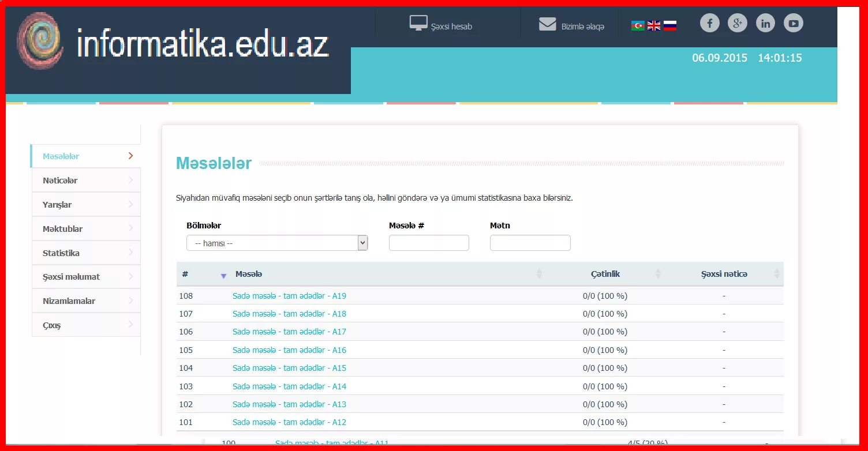The height and width of the screenshot is (451, 868).
Task: Click the clock time 14:01:15
Action: [780, 58]
